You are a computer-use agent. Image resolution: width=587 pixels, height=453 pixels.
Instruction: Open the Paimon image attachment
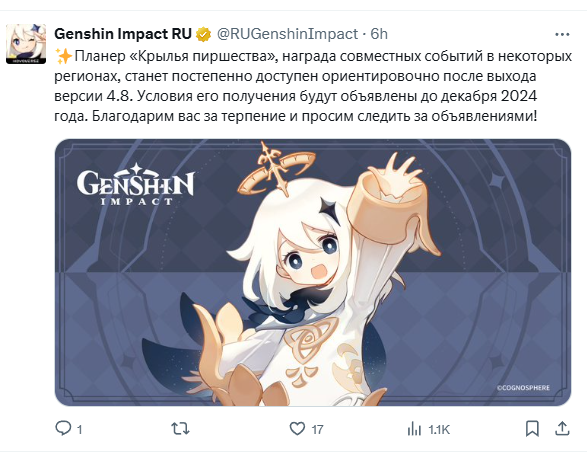(x=313, y=272)
